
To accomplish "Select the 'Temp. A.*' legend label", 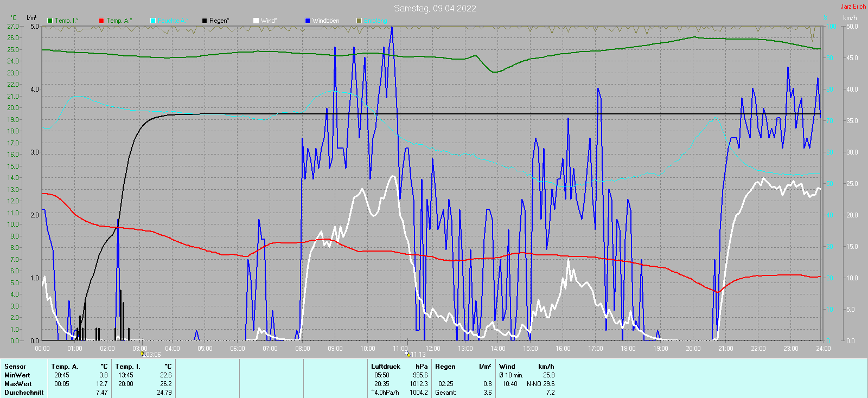I will (x=119, y=21).
